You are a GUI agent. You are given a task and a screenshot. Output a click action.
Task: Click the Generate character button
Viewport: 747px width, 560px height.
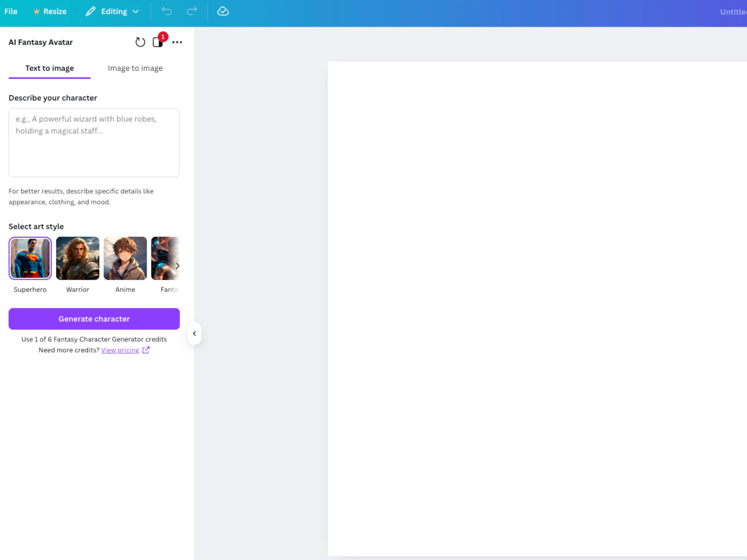point(94,319)
